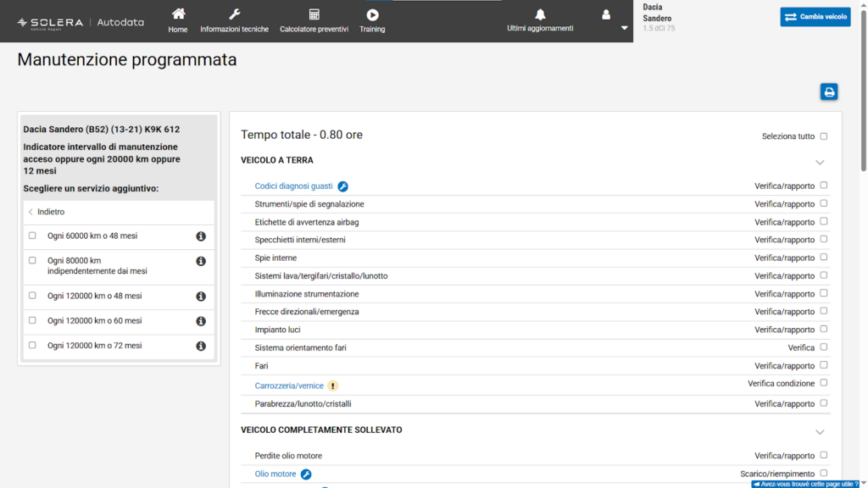Click the user profile icon

point(606,14)
